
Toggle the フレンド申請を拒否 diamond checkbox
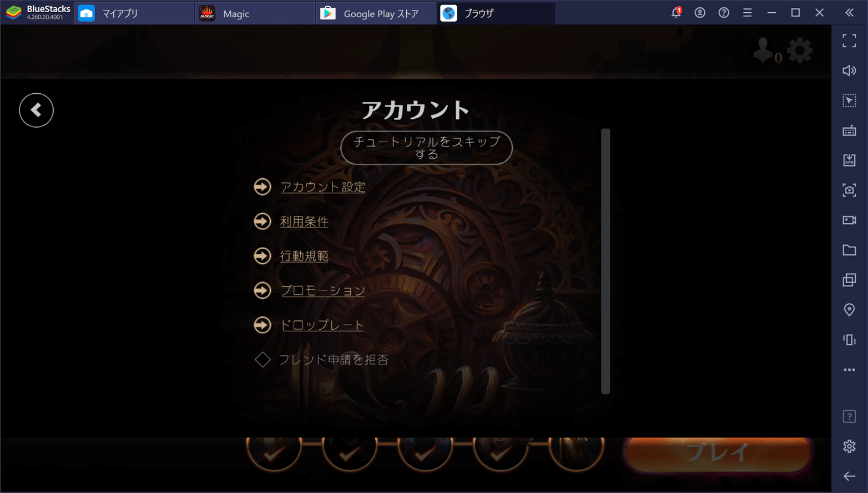point(263,359)
